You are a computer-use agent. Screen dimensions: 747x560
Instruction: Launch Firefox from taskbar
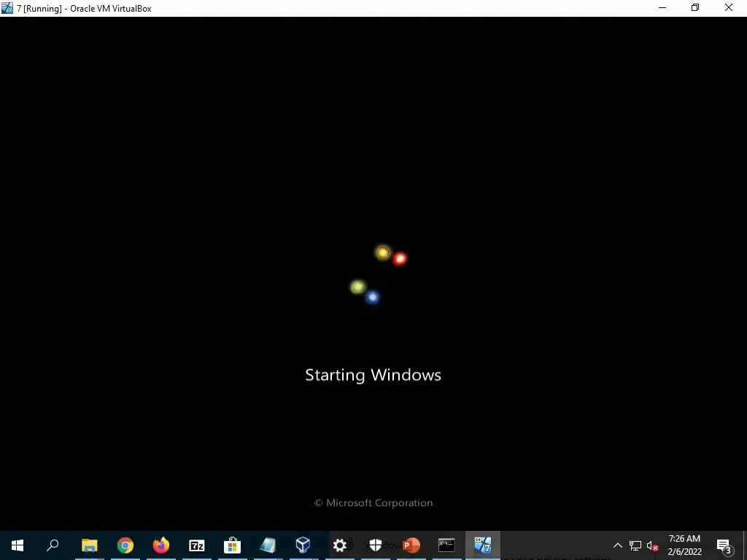[161, 545]
